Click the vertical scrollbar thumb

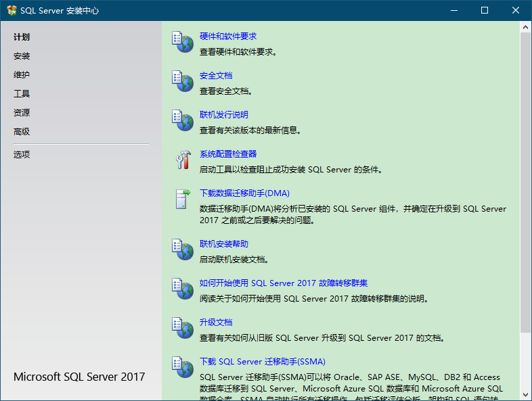pos(525,183)
